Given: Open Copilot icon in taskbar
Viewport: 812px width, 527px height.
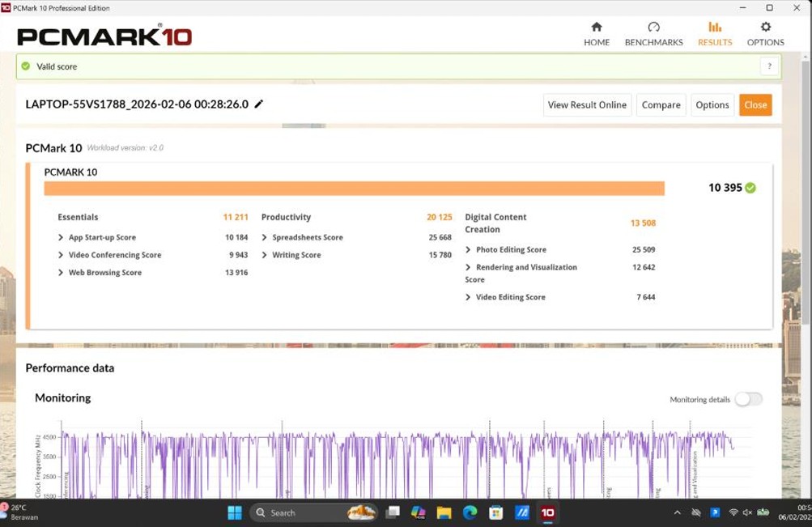Looking at the screenshot, I should point(419,513).
